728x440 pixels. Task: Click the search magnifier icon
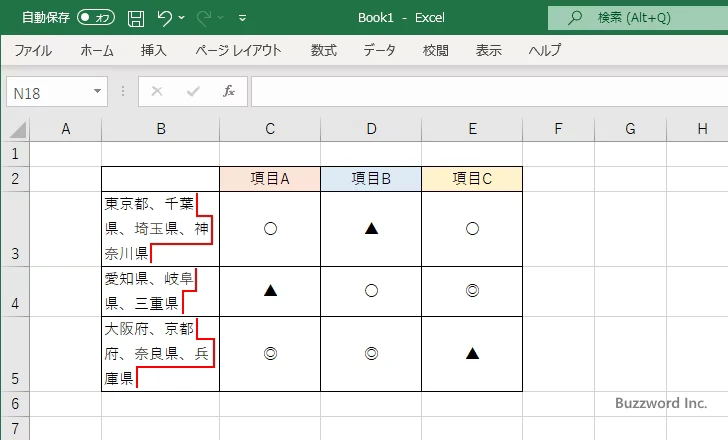tap(574, 17)
